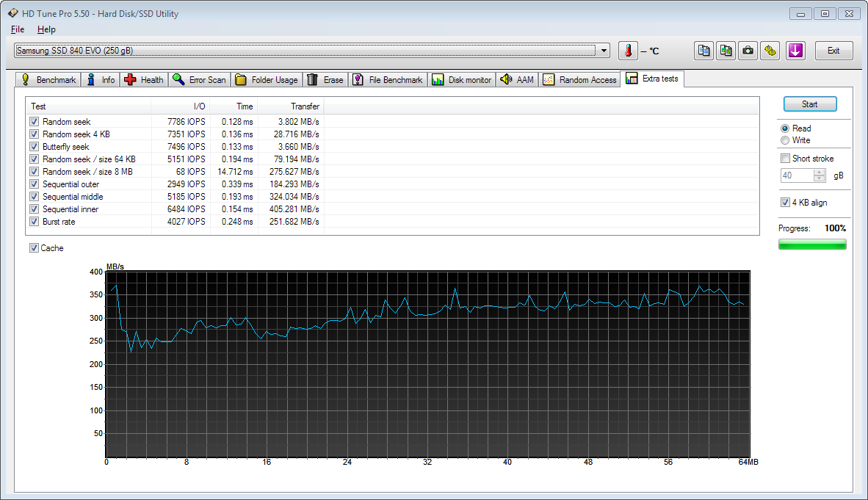Click the copy screenshot to clipboard icon
The image size is (868, 500).
[726, 51]
